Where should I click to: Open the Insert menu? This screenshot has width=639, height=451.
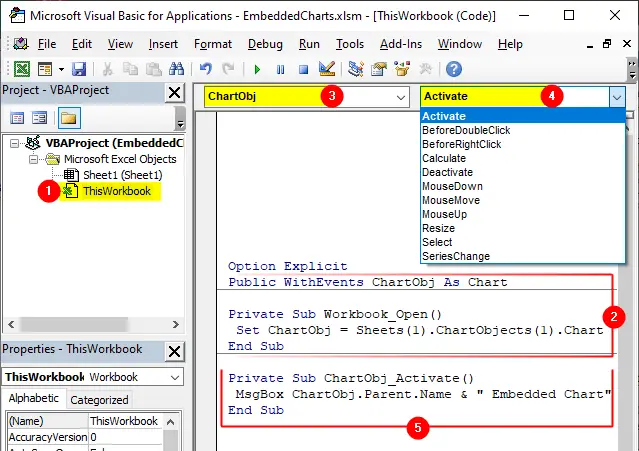pyautogui.click(x=163, y=44)
